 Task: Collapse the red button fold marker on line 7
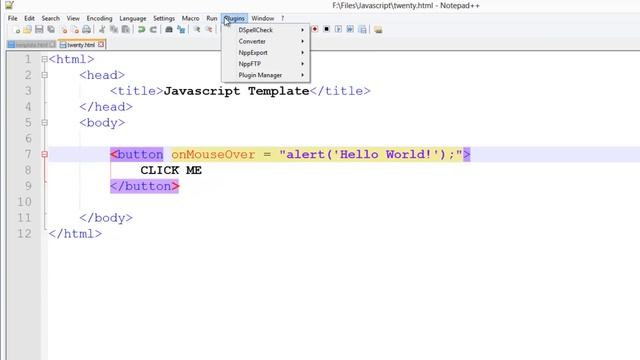(x=44, y=154)
